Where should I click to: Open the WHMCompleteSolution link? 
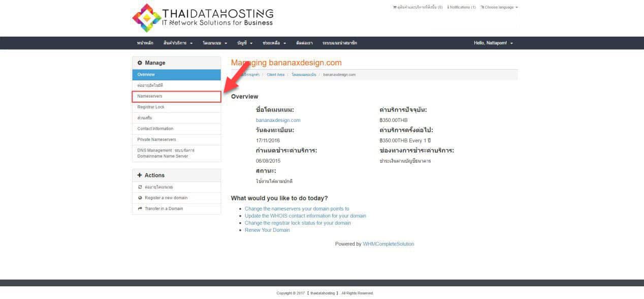pyautogui.click(x=389, y=244)
